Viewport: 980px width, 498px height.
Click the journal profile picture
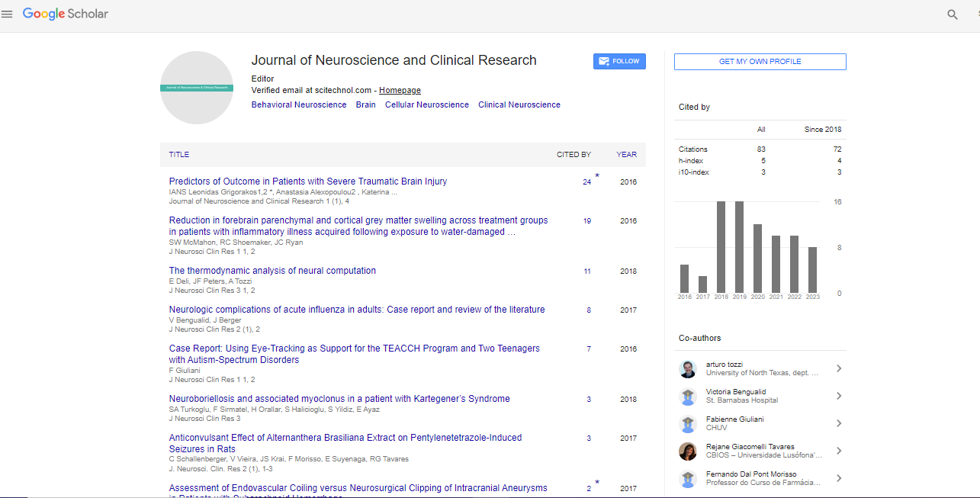(197, 88)
